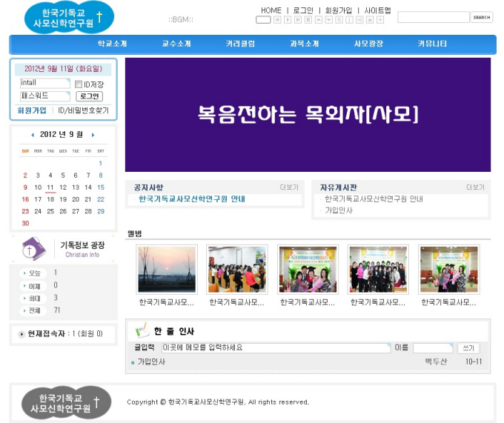Click the 로그인 button in login box

[89, 96]
